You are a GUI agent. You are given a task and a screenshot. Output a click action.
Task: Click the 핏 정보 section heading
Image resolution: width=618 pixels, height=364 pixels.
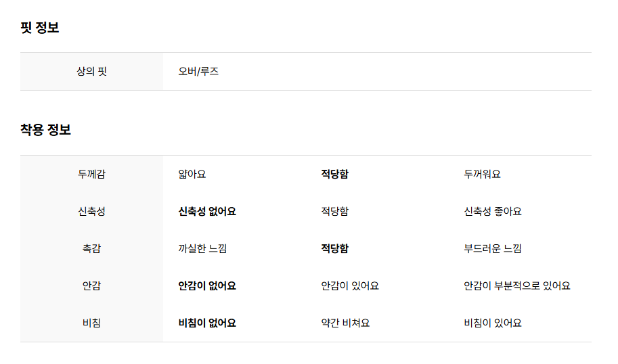click(40, 28)
